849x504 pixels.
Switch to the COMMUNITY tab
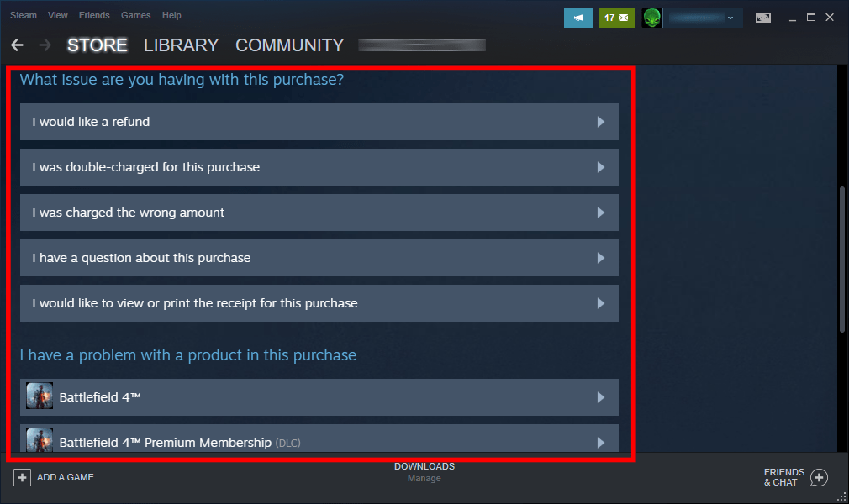click(289, 45)
